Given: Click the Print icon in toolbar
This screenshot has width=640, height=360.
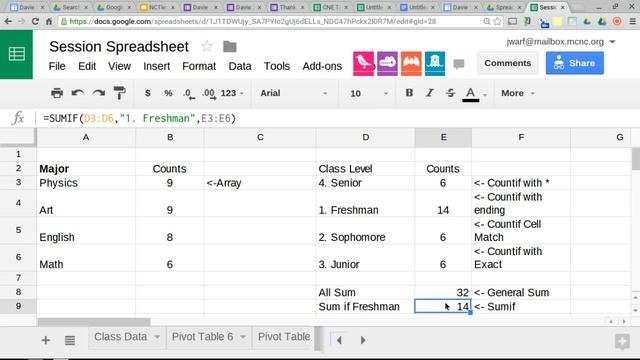Looking at the screenshot, I should 57,93.
